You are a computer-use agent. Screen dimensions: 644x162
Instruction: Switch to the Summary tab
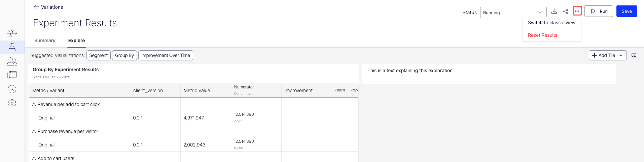[45, 40]
